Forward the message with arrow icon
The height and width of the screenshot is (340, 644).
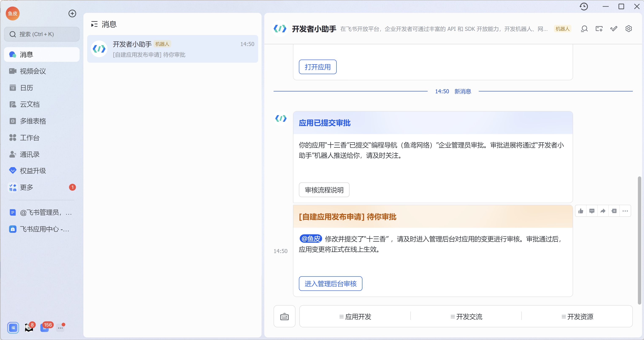pyautogui.click(x=603, y=211)
